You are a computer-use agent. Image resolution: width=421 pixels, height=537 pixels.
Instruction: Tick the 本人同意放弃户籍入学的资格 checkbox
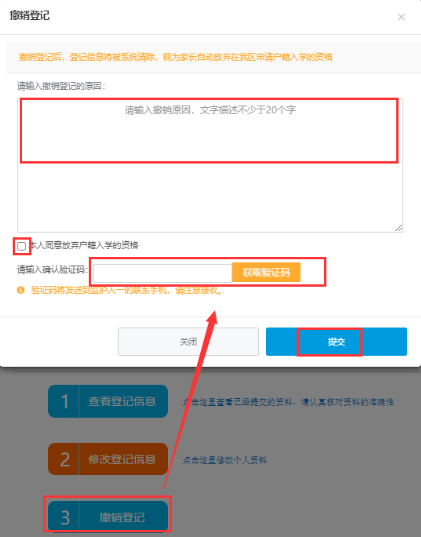(x=21, y=246)
